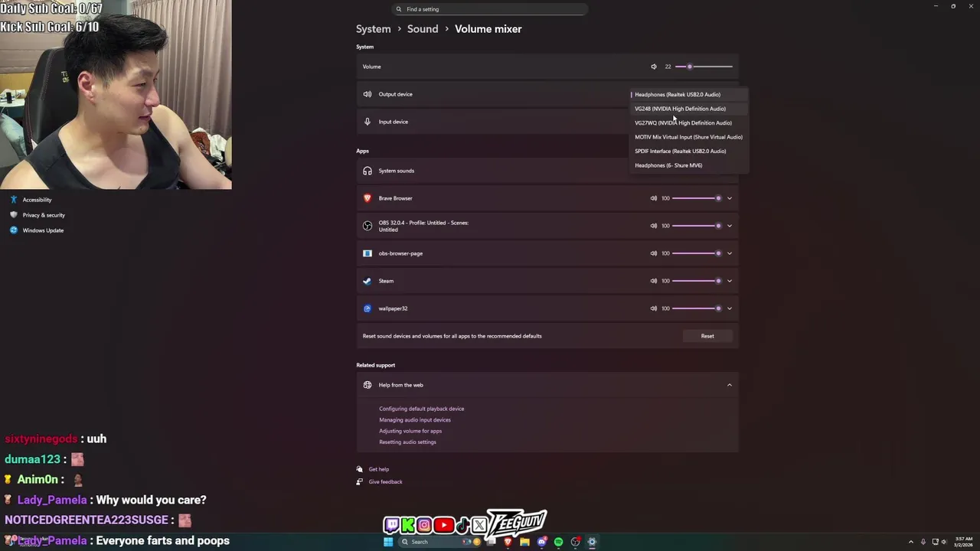Expand OBS 32.0.4 audio options chevron
This screenshot has width=980, height=551.
(730, 226)
